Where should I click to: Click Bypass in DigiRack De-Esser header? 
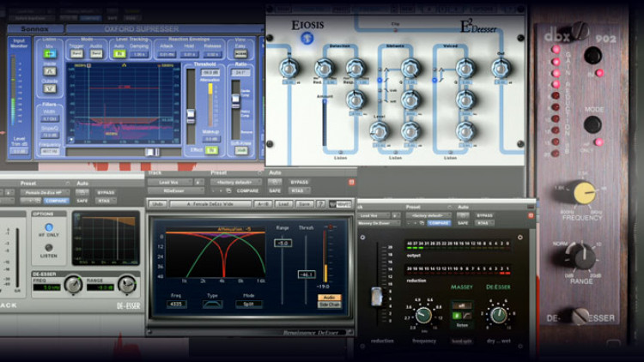(106, 192)
